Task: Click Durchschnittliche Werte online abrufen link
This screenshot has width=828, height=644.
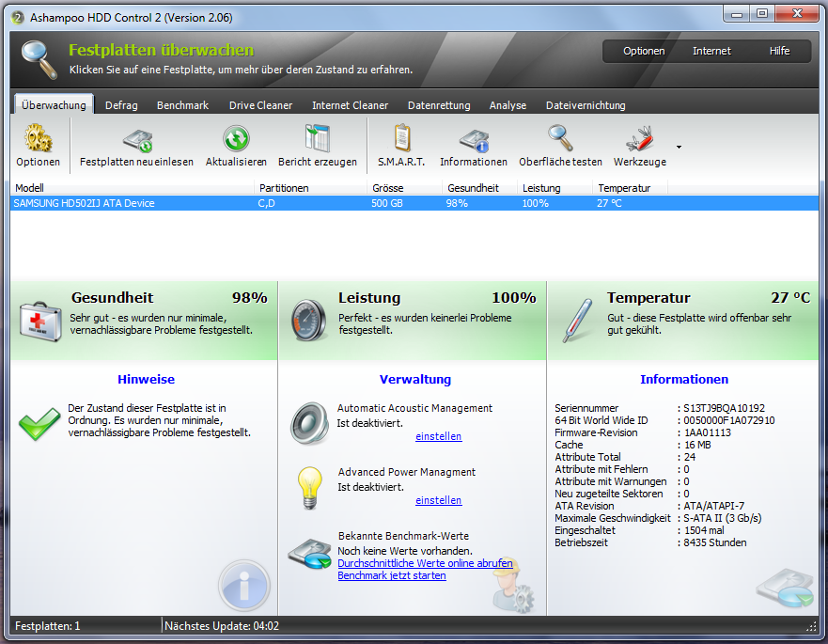Action: [425, 563]
